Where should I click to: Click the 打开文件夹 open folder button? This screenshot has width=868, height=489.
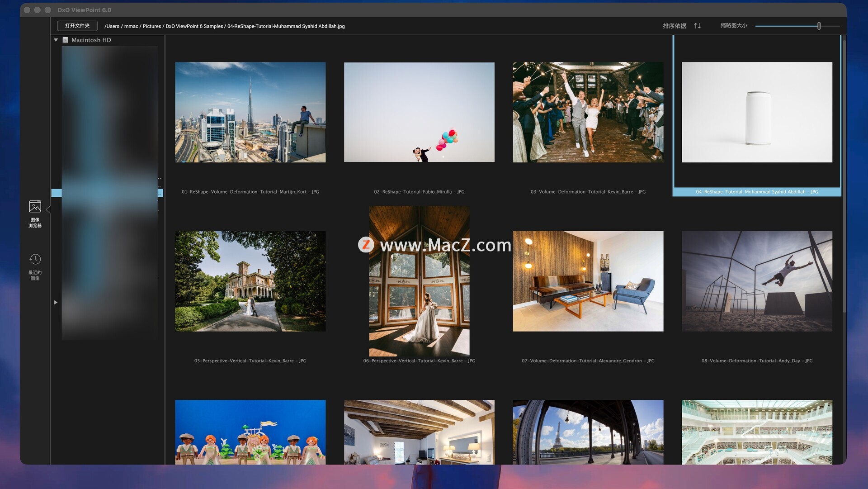77,26
